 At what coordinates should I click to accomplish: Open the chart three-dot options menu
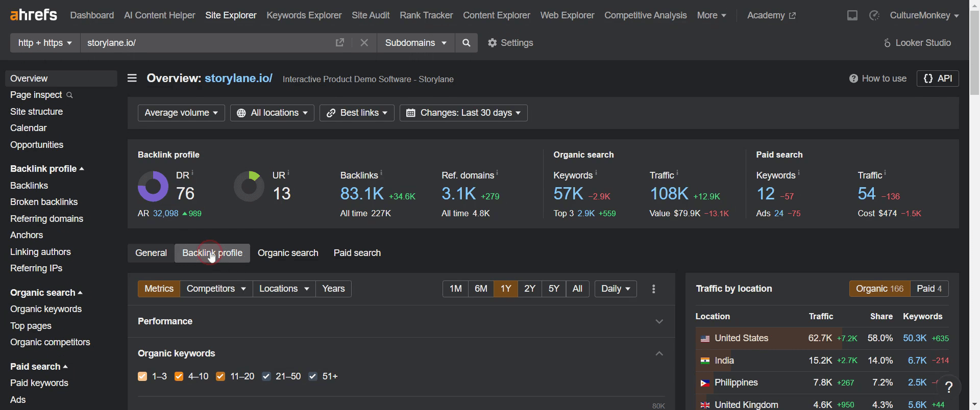coord(654,289)
